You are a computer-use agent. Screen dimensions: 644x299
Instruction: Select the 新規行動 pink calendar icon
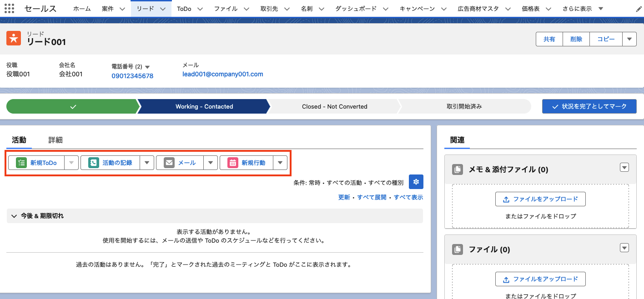click(233, 162)
